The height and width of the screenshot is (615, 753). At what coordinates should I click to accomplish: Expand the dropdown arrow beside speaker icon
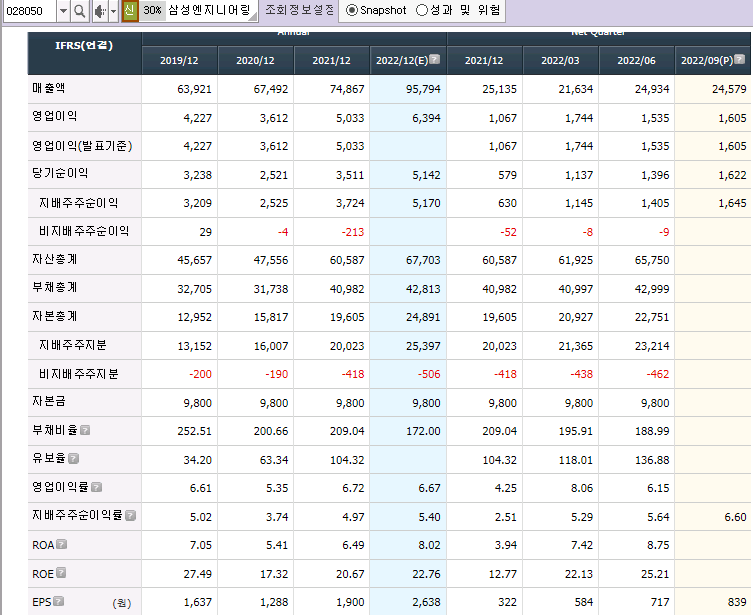(114, 11)
